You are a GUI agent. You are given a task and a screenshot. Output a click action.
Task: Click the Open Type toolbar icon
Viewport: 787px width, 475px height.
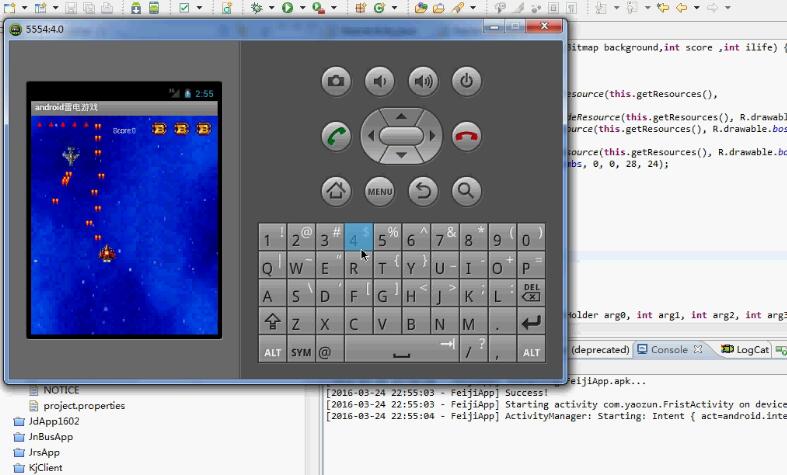[x=421, y=8]
